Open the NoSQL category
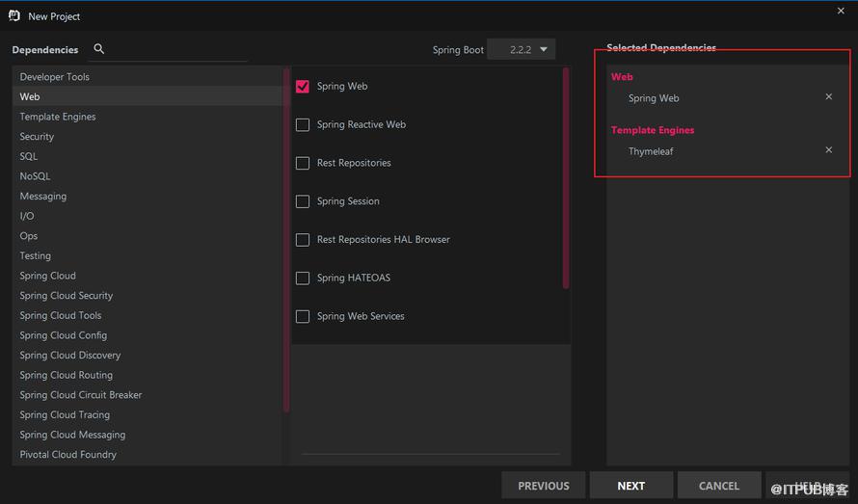 click(x=147, y=176)
